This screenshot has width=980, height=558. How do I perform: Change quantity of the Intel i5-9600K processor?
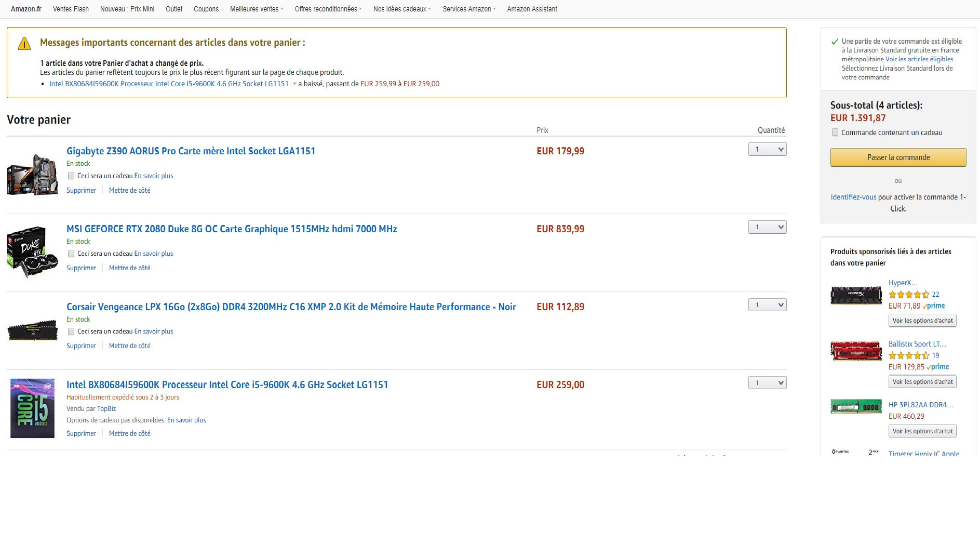coord(767,383)
